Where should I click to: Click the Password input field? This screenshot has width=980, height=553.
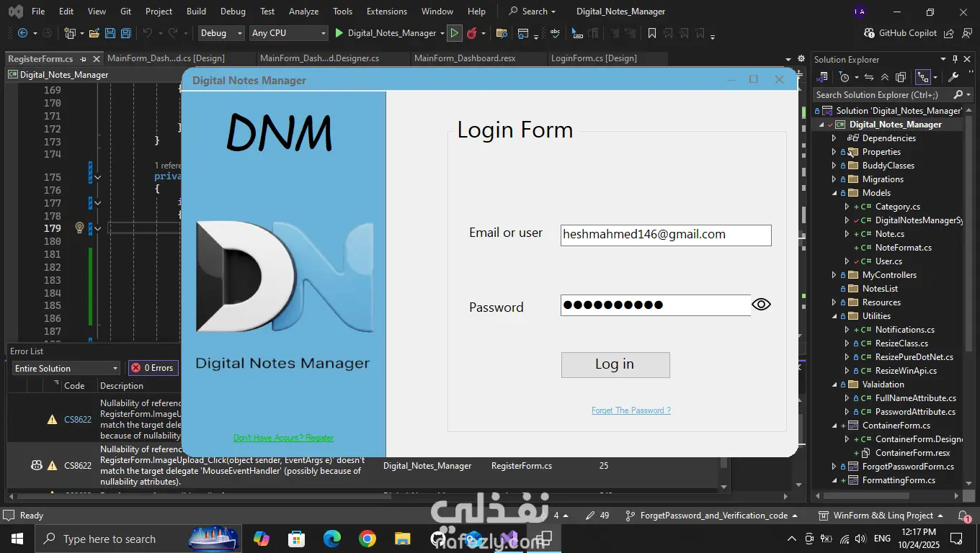coord(656,305)
